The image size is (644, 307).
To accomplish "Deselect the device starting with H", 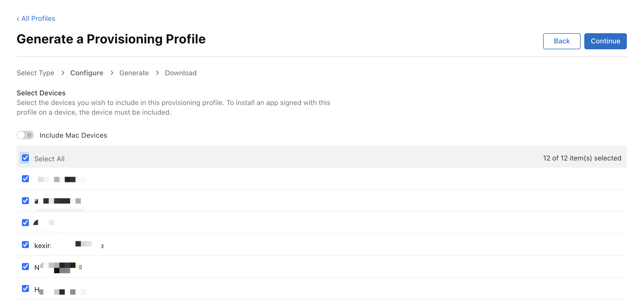I will pyautogui.click(x=25, y=289).
